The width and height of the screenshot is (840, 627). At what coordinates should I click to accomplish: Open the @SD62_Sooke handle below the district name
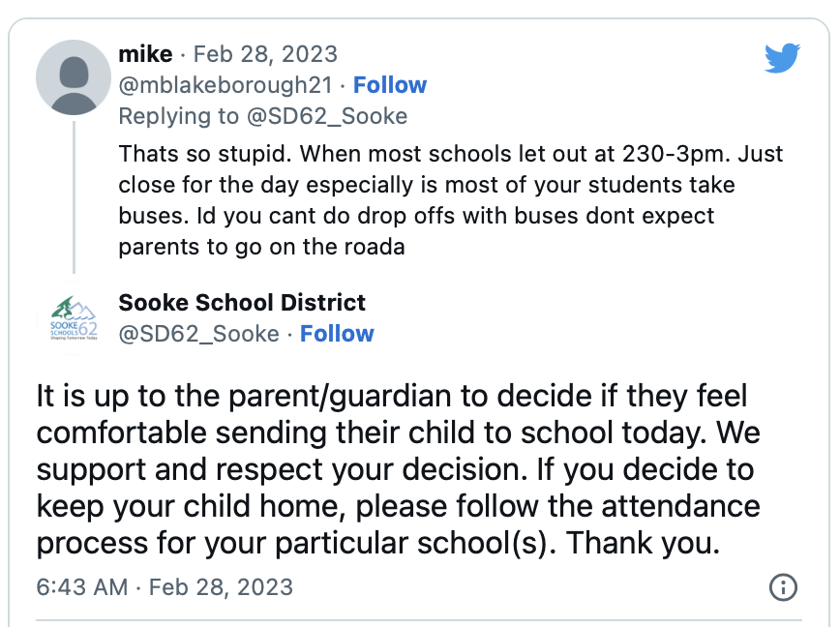pyautogui.click(x=198, y=334)
